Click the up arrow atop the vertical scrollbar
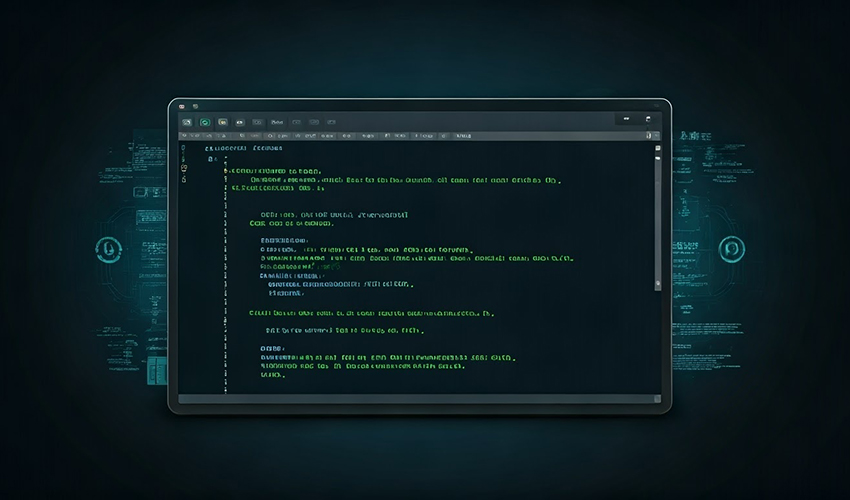The width and height of the screenshot is (850, 500). coord(657,147)
